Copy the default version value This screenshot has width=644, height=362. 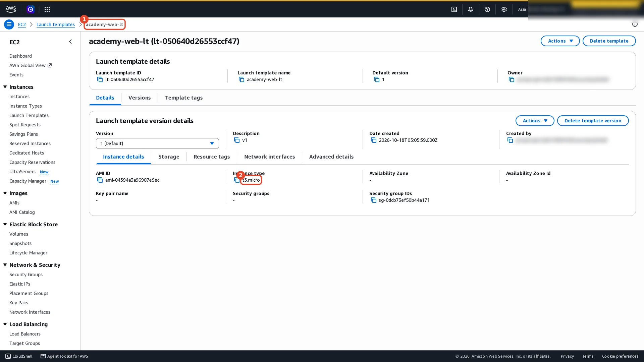point(376,79)
